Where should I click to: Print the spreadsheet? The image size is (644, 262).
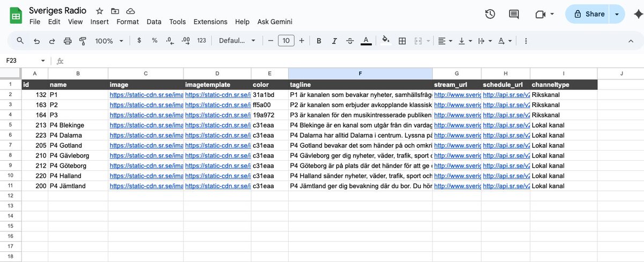click(x=68, y=41)
